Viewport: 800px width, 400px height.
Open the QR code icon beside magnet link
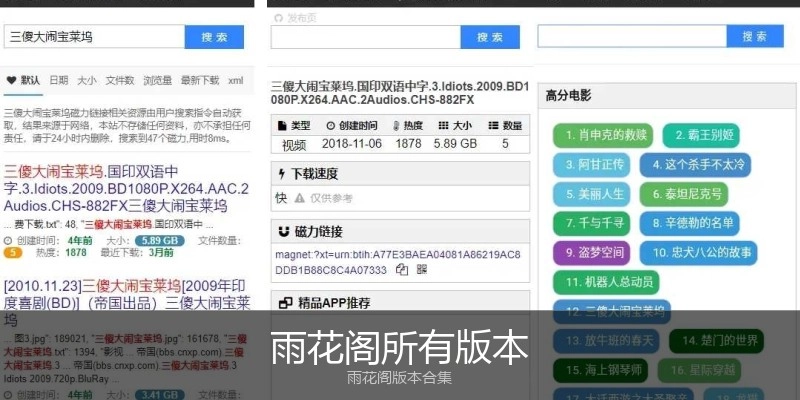point(422,269)
